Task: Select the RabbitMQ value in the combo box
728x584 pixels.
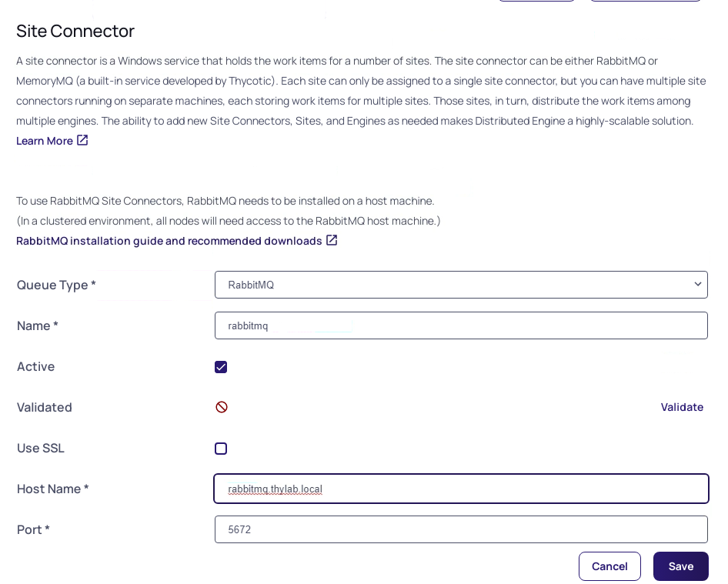Action: (x=461, y=284)
